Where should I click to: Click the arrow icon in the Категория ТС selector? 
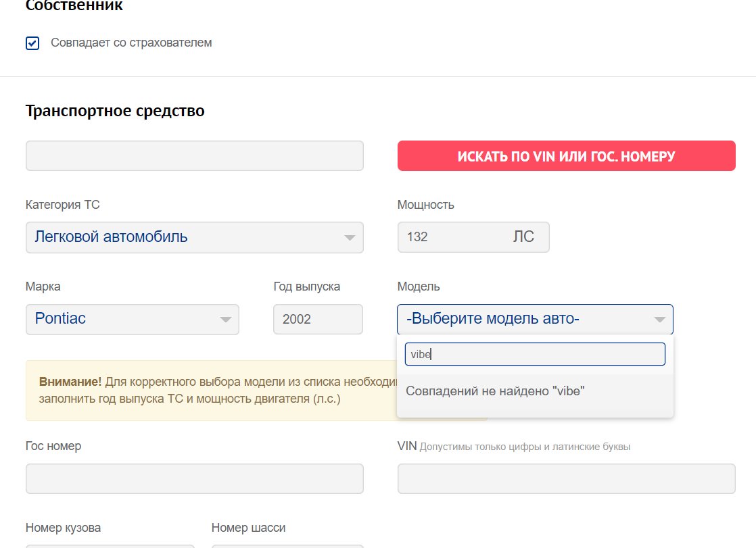349,238
